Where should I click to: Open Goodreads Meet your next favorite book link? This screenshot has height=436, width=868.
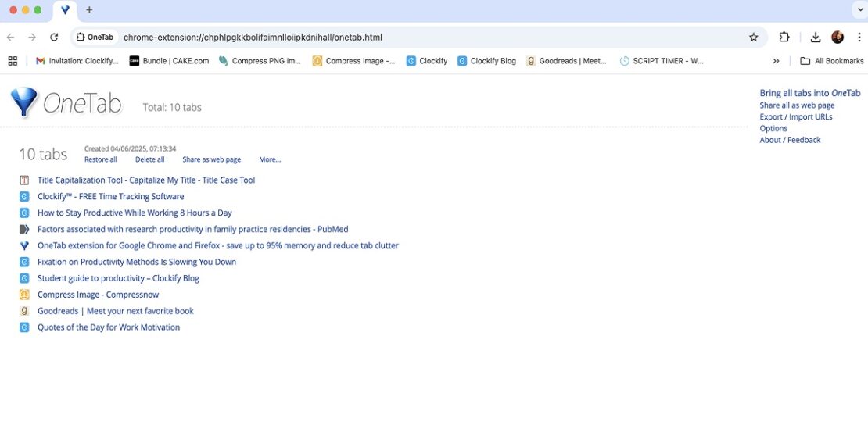click(116, 311)
